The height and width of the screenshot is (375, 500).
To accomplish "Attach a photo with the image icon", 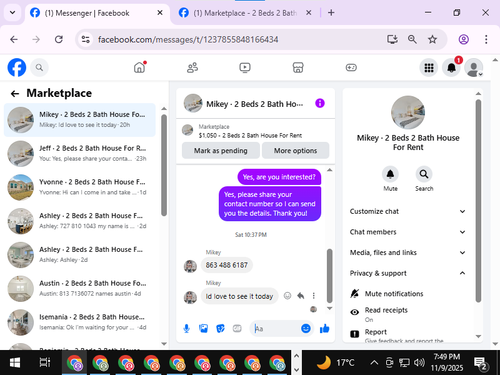I will [203, 329].
